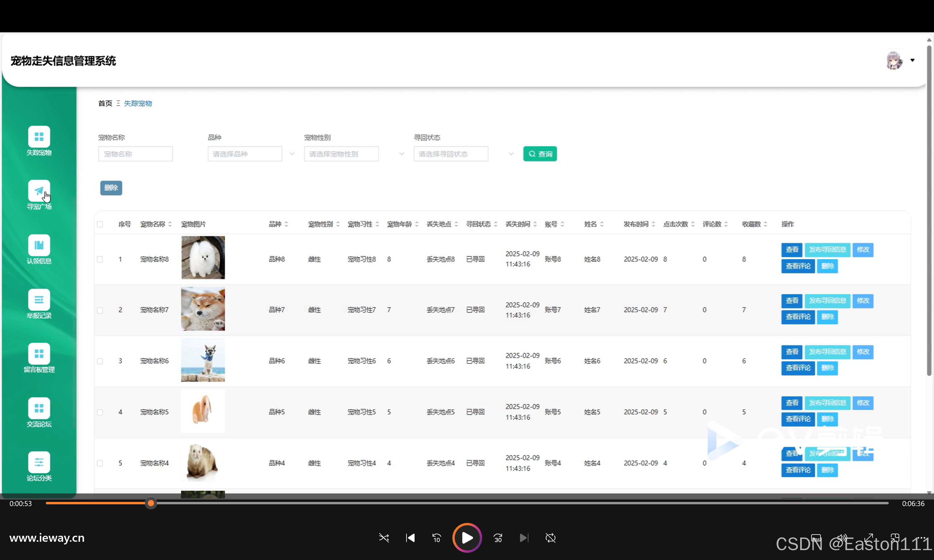Open the ferret photo thumbnail
This screenshot has width=934, height=560.
pyautogui.click(x=203, y=462)
